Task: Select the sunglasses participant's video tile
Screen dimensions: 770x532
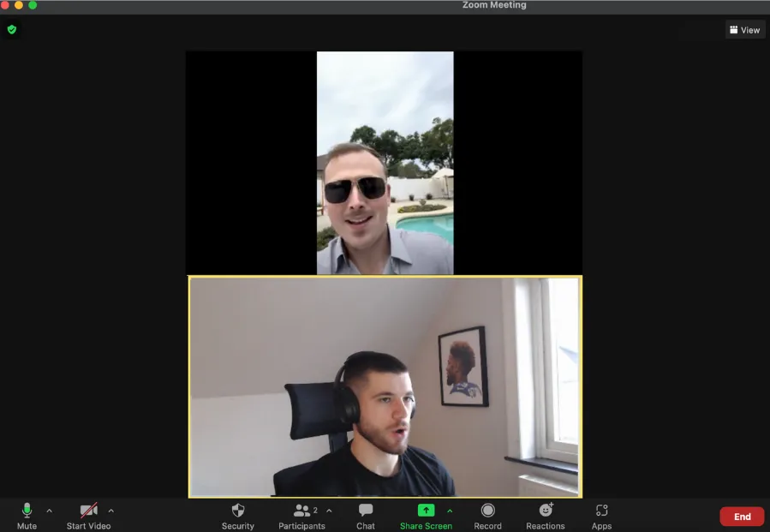Action: click(x=385, y=163)
